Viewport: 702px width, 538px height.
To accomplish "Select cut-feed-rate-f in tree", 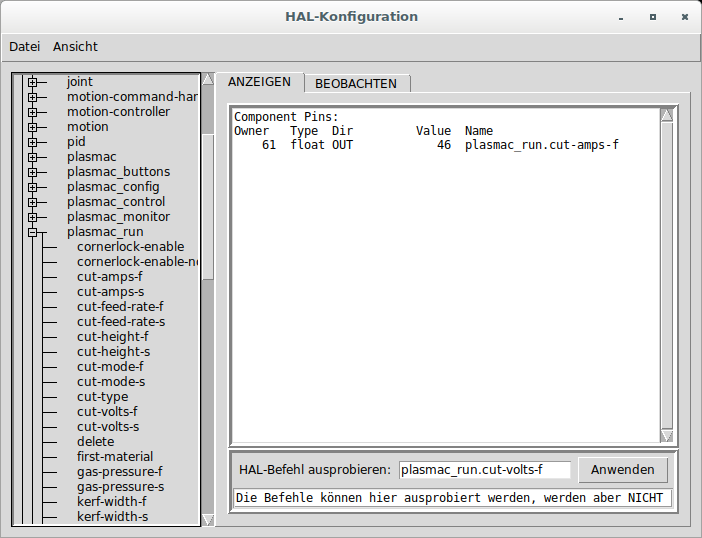I will click(x=120, y=307).
